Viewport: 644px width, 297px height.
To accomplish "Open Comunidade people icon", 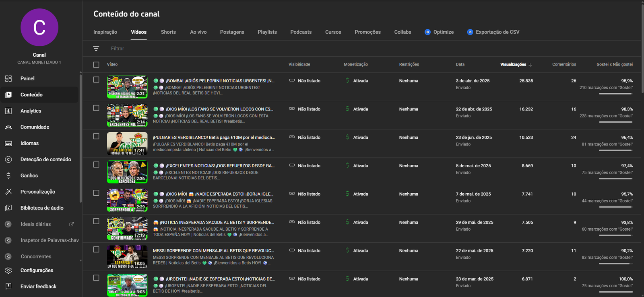I will pyautogui.click(x=8, y=127).
